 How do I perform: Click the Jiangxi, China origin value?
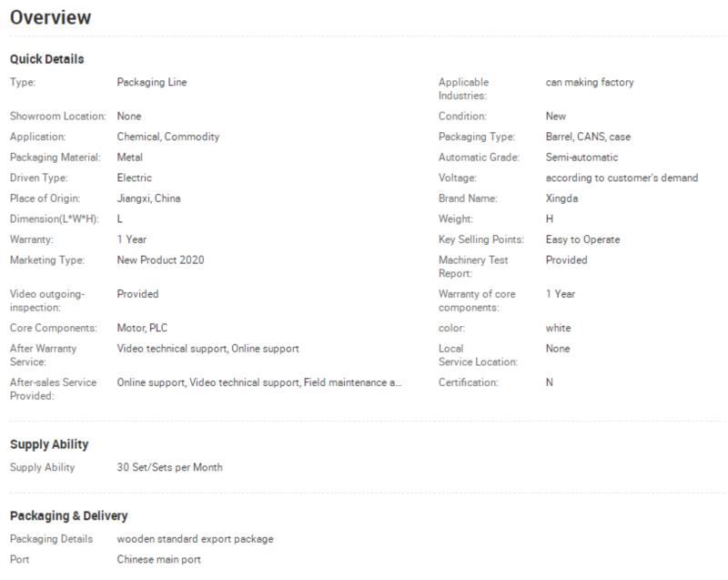point(148,198)
